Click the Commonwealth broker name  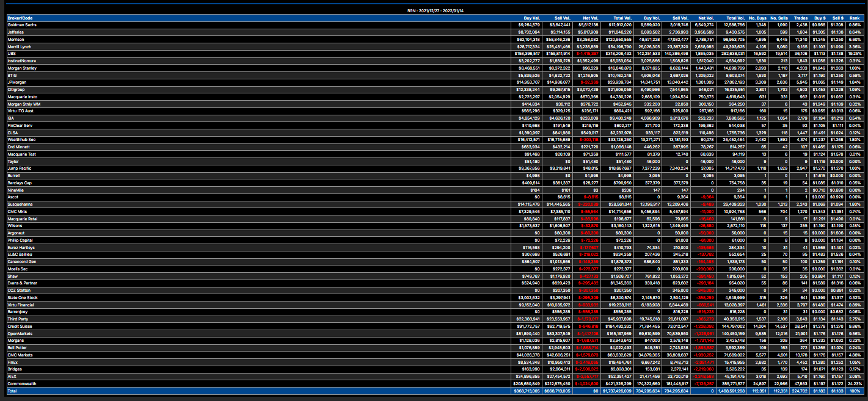point(21,385)
